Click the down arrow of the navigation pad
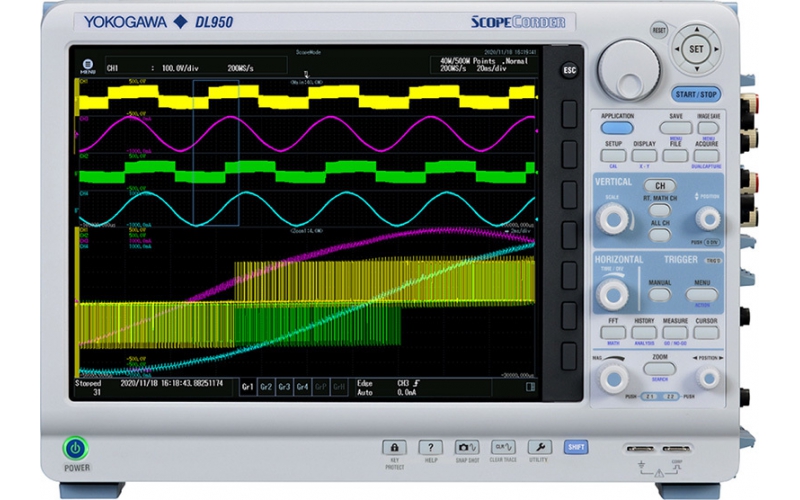Screen dimensions: 800x500 [x=696, y=68]
